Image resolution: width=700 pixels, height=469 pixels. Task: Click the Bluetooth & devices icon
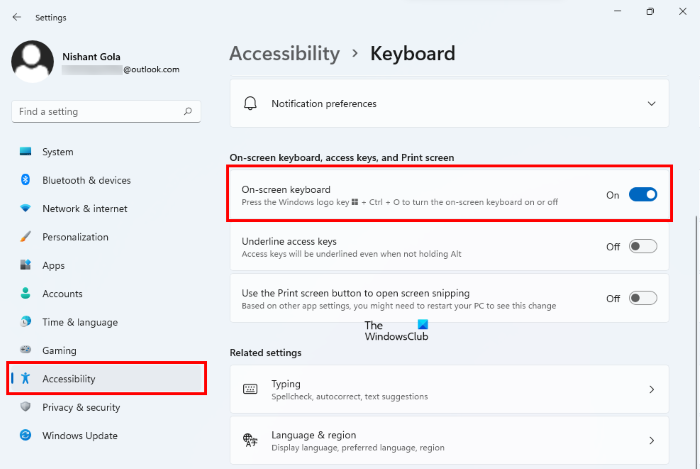click(x=26, y=180)
